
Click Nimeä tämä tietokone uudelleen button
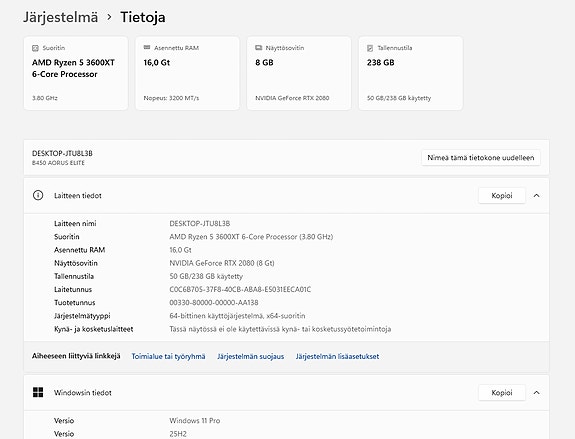pos(481,158)
